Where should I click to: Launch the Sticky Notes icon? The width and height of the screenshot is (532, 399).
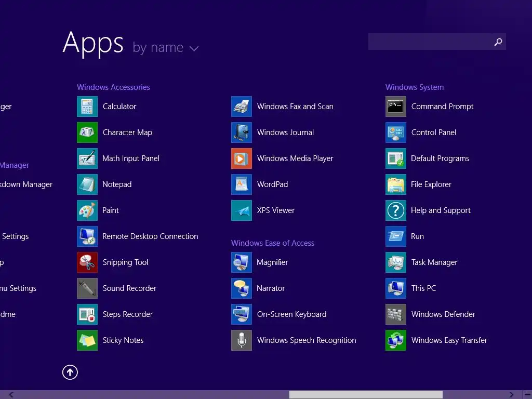click(87, 340)
